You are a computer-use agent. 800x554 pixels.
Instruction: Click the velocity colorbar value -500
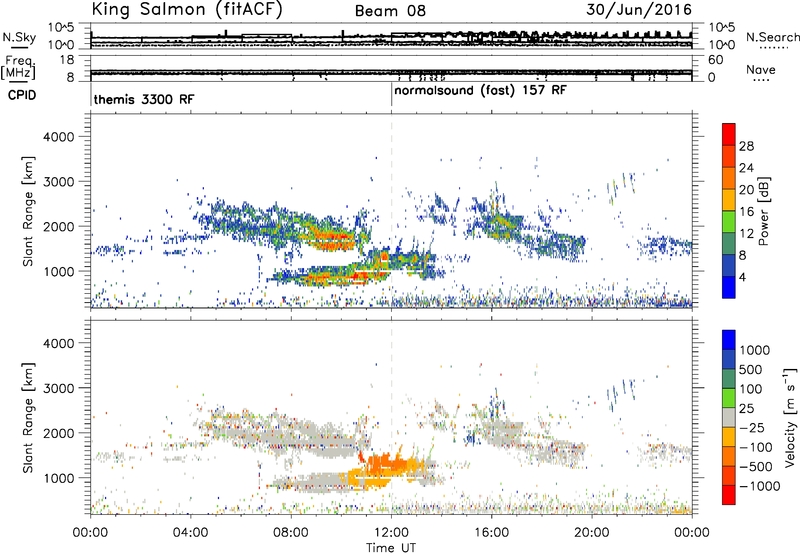[x=755, y=466]
